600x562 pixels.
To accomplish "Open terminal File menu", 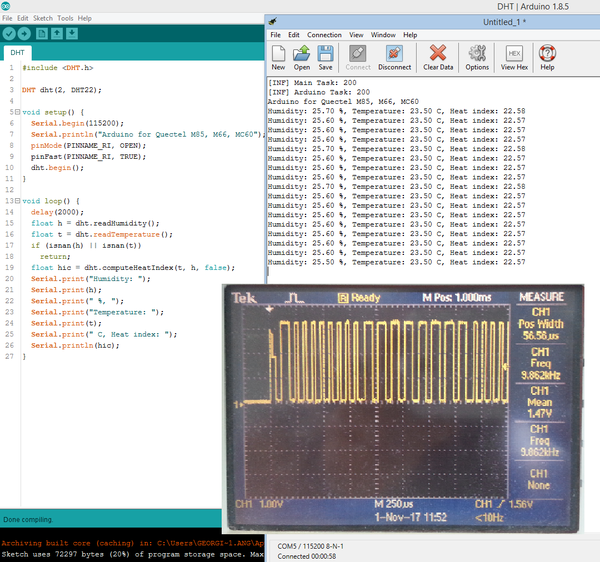I will (x=276, y=35).
